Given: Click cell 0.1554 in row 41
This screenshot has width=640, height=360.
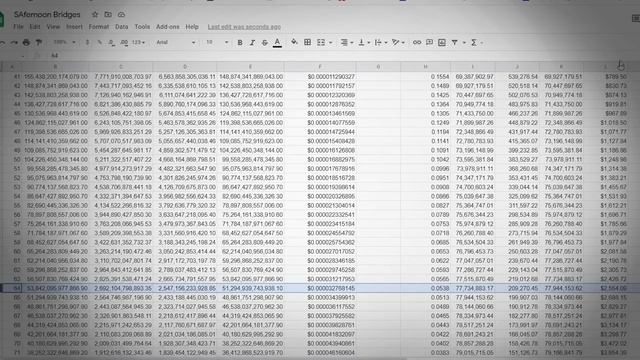Looking at the screenshot, I should click(x=425, y=77).
